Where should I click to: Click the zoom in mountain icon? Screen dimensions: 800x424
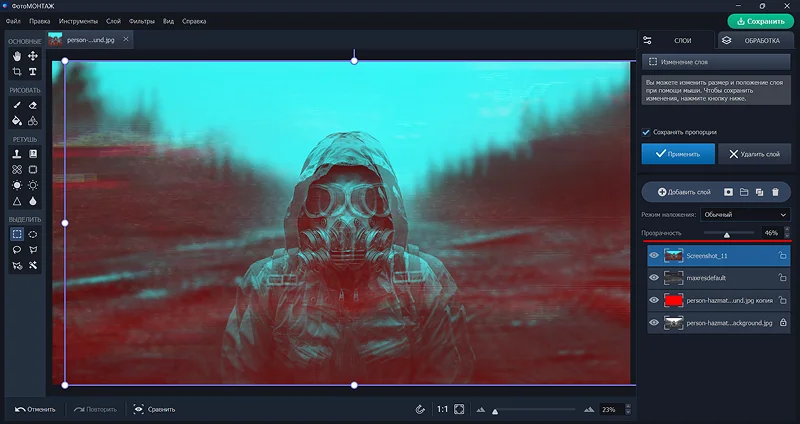click(x=589, y=409)
